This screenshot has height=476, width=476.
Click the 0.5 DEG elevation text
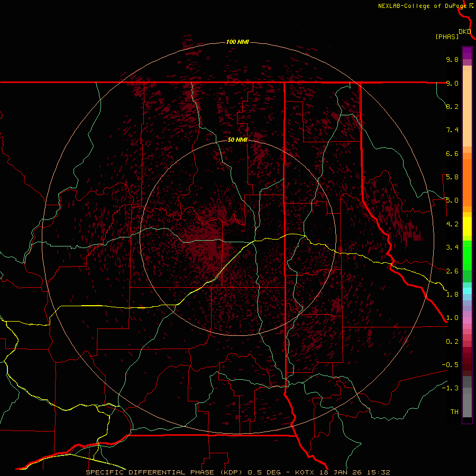pyautogui.click(x=265, y=472)
